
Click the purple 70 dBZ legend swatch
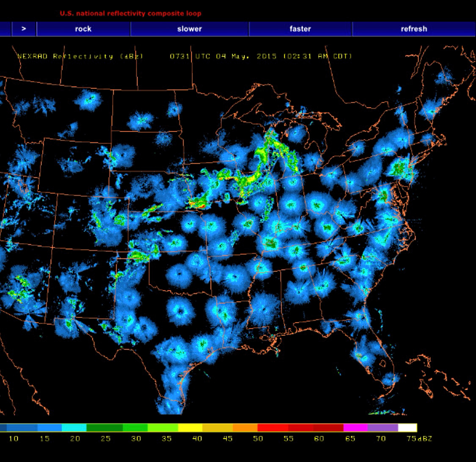(382, 427)
